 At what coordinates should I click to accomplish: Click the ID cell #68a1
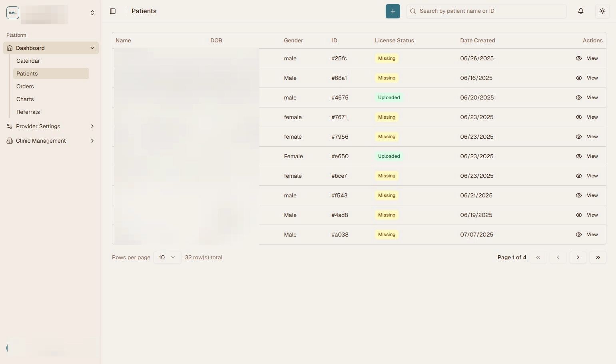[x=339, y=78]
